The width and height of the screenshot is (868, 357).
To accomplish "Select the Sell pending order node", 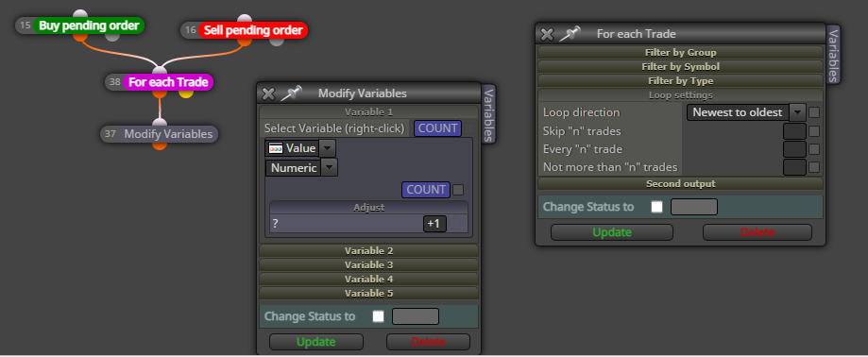I will point(253,30).
